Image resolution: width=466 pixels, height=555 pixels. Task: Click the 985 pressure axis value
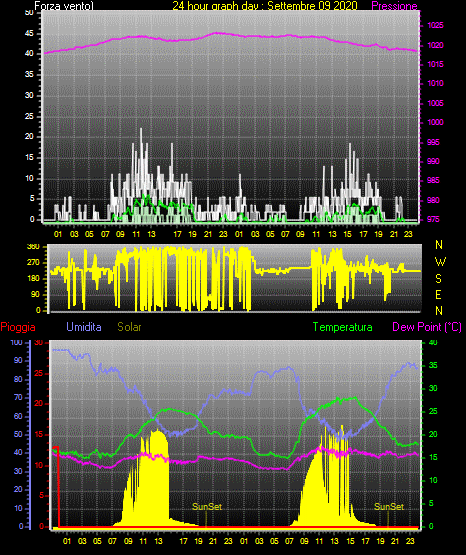click(x=433, y=181)
